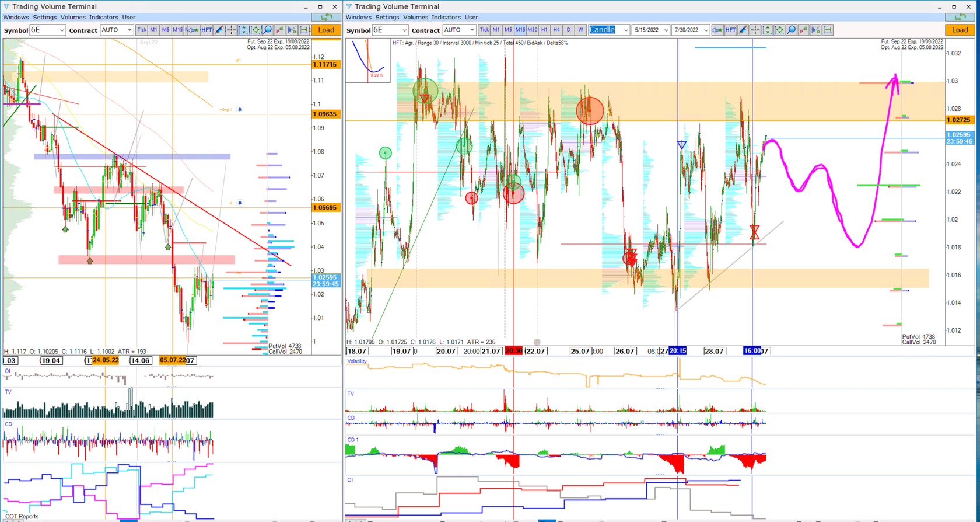Open the Contract AUTO dropdown in left terminal
This screenshot has width=980, height=522.
(116, 30)
